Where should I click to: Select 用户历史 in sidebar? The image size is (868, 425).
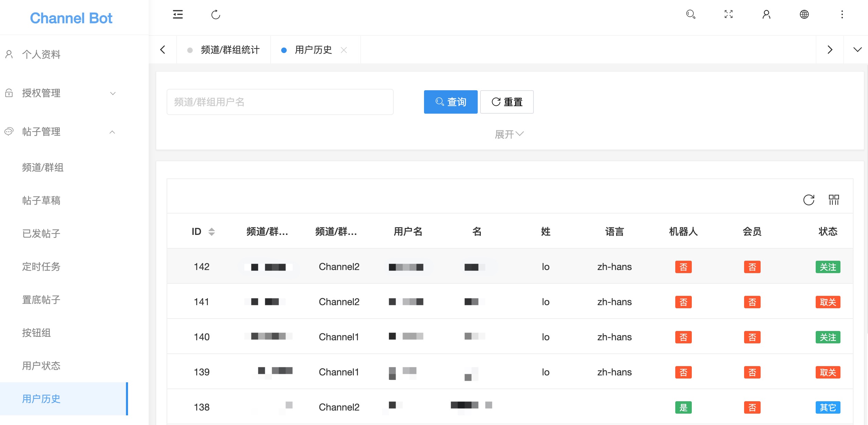click(x=64, y=399)
